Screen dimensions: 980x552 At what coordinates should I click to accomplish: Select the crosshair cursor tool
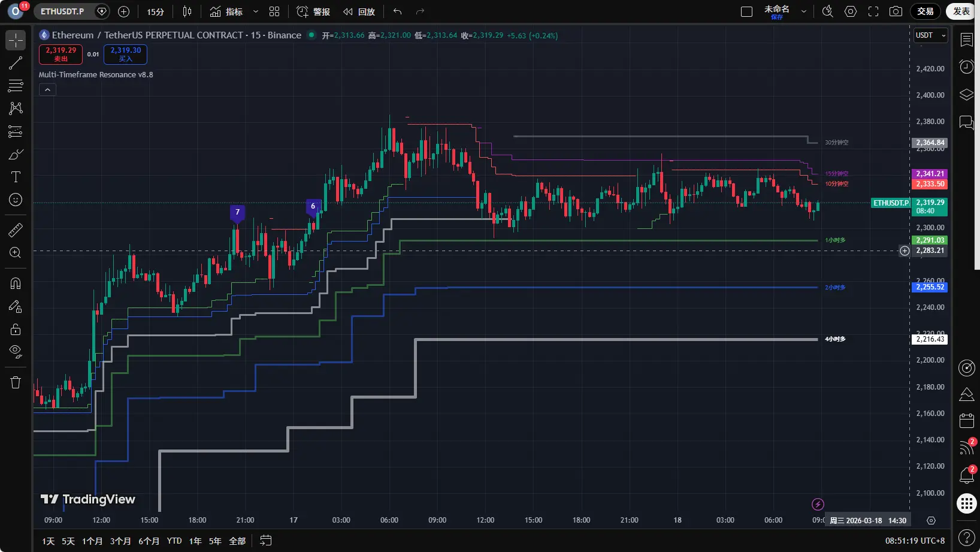click(x=16, y=40)
